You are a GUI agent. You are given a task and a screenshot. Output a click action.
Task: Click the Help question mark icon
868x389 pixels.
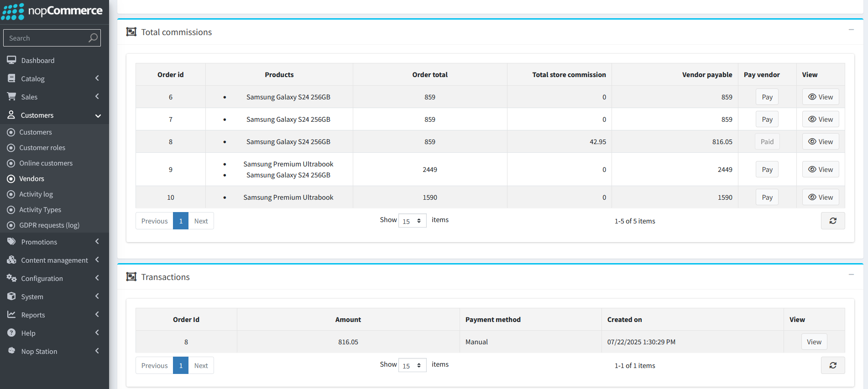11,332
